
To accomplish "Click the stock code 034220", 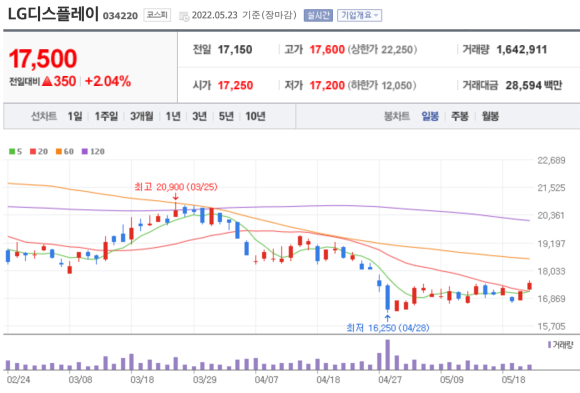I will point(120,16).
